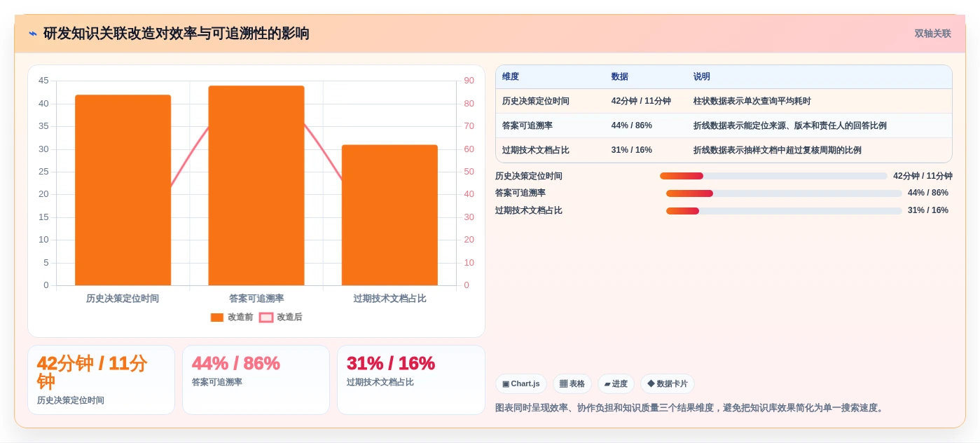Click description 柱状数据表示单次查询平均耗时
The height and width of the screenshot is (443, 980).
click(x=752, y=101)
